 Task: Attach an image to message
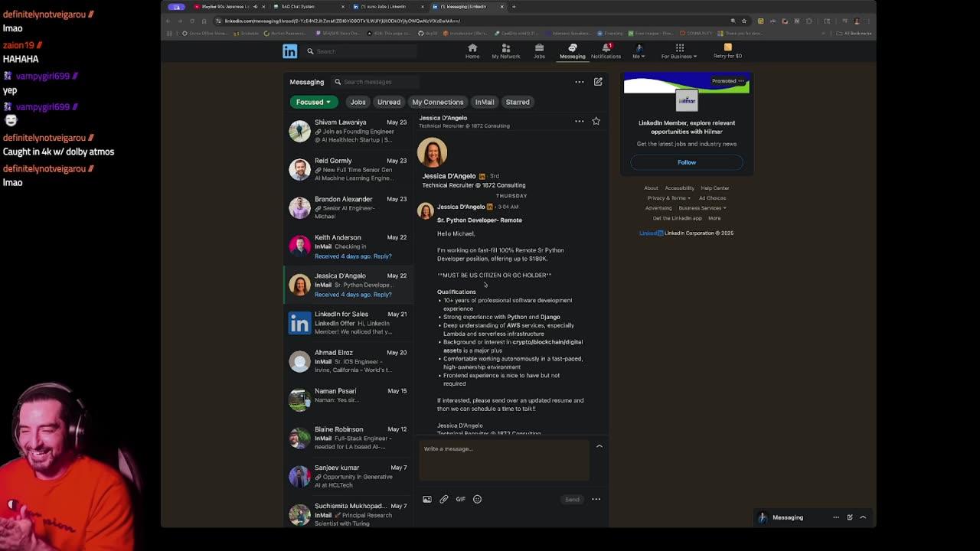click(x=427, y=499)
